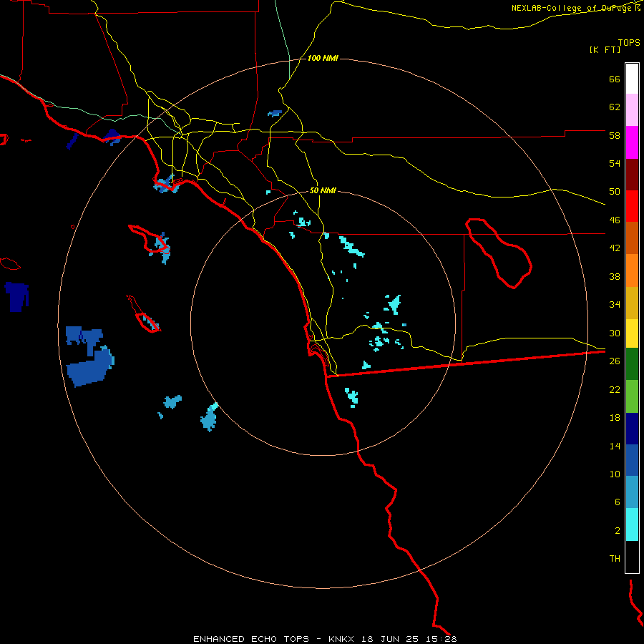This screenshot has height=644, width=644.
Task: Click the "18" scale value label
Action: [615, 418]
